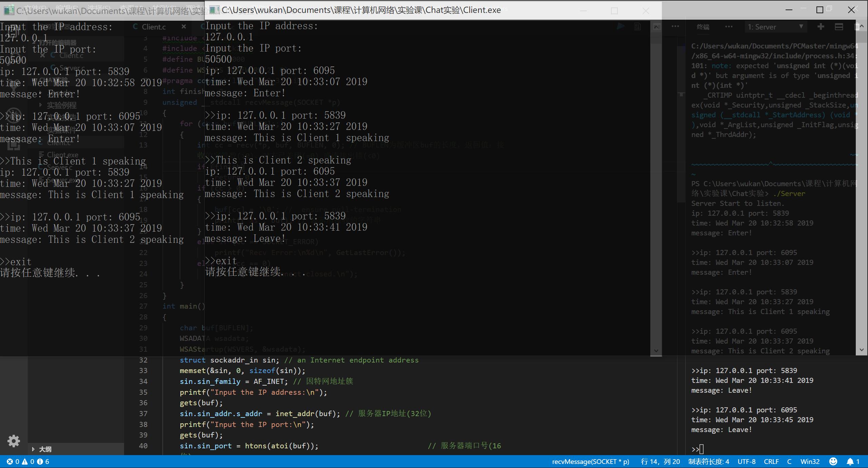This screenshot has height=468, width=868.
Task: Close the Client.c editor tab
Action: click(183, 27)
